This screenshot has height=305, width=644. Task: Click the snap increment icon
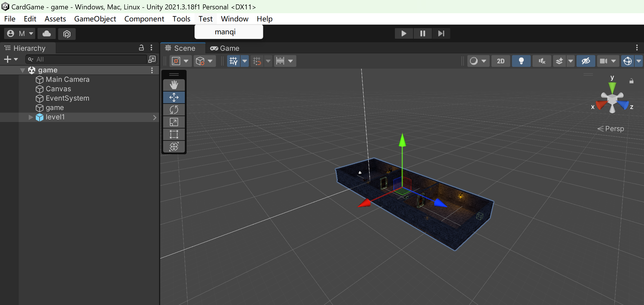pos(280,61)
